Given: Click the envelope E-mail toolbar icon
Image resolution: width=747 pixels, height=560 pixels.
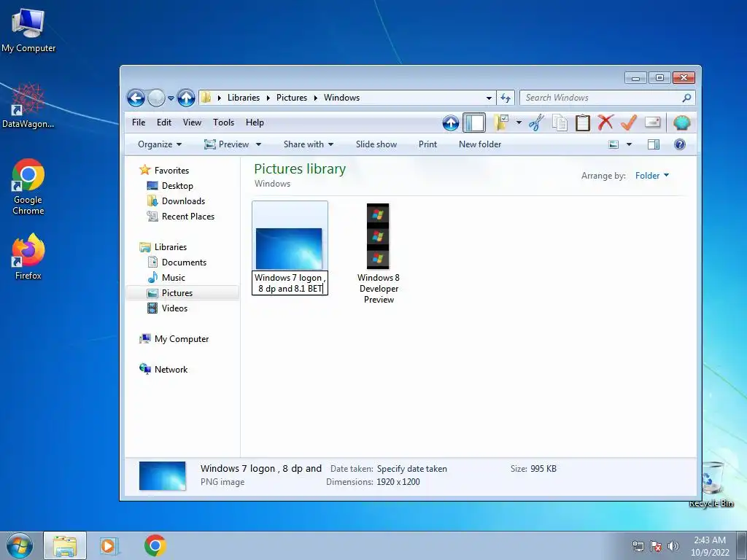Looking at the screenshot, I should [x=652, y=122].
